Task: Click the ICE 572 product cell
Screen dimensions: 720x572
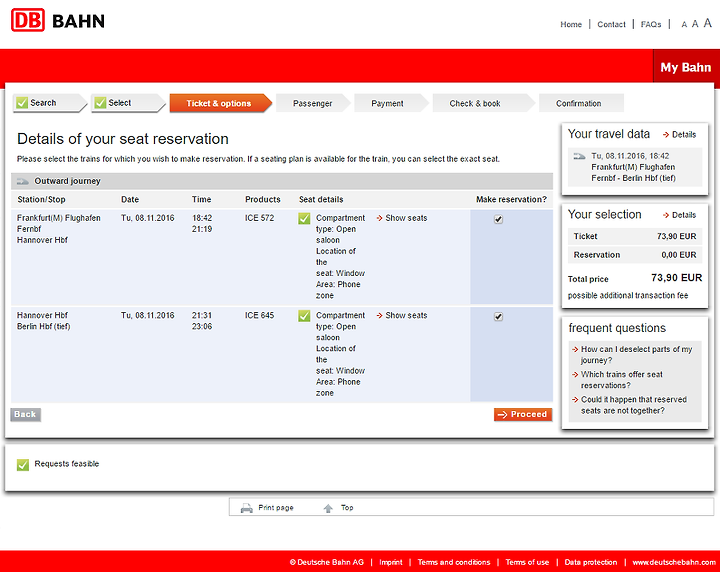Action: pyautogui.click(x=259, y=218)
